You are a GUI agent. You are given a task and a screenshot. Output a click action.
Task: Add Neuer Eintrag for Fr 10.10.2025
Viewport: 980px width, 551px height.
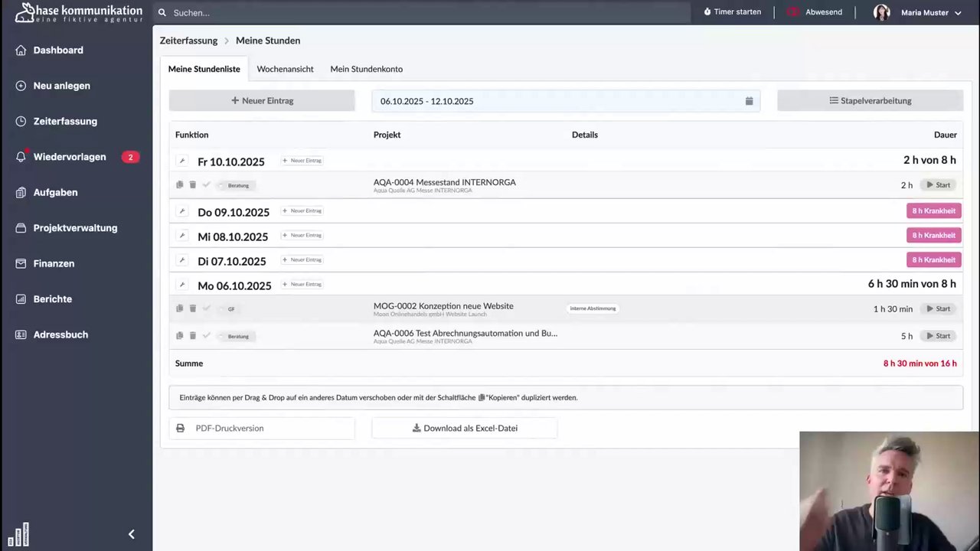pyautogui.click(x=302, y=161)
